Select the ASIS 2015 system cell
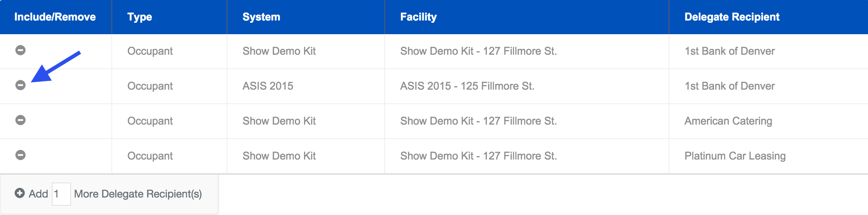 (268, 86)
